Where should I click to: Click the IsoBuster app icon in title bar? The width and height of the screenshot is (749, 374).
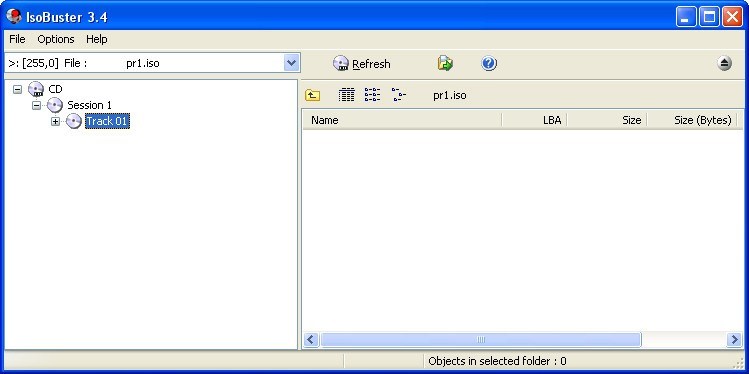(x=14, y=17)
